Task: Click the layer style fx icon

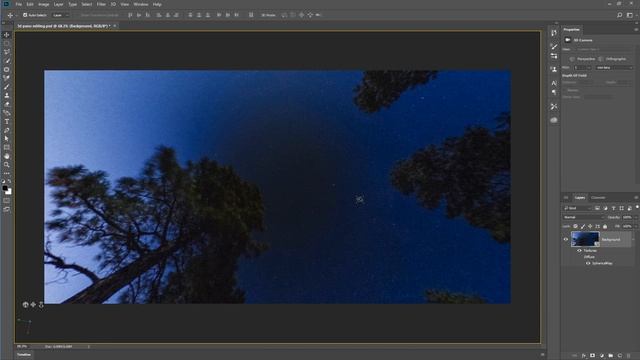Action: pos(584,356)
